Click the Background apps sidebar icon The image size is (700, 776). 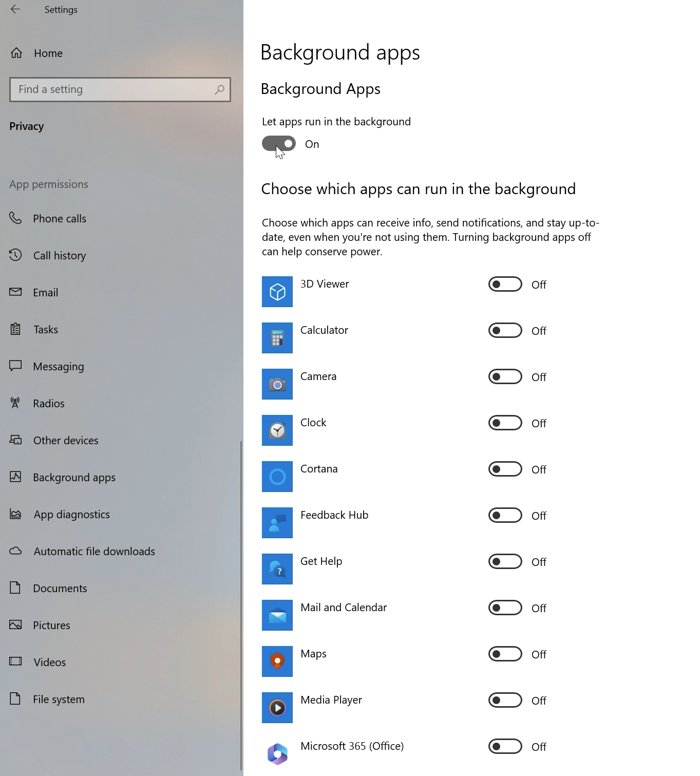point(15,477)
